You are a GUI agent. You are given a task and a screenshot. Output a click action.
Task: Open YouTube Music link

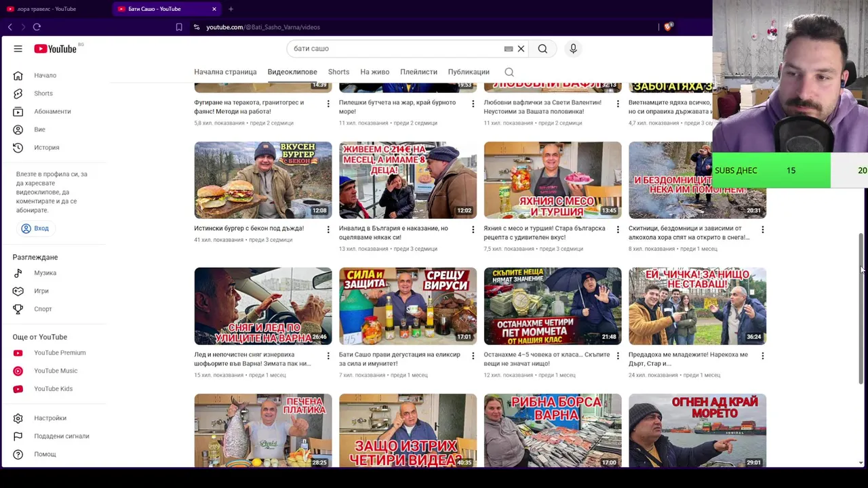57,371
